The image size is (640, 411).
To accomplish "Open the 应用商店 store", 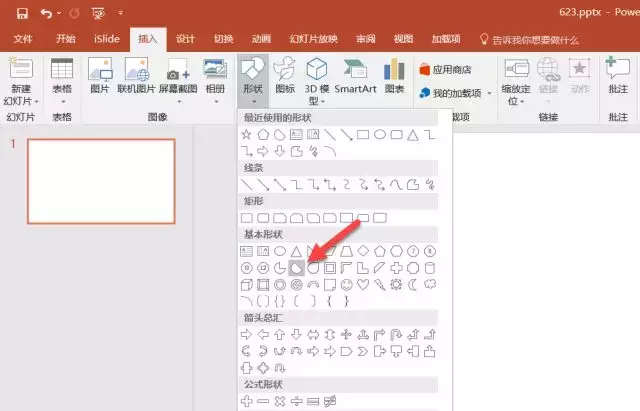I will click(445, 69).
